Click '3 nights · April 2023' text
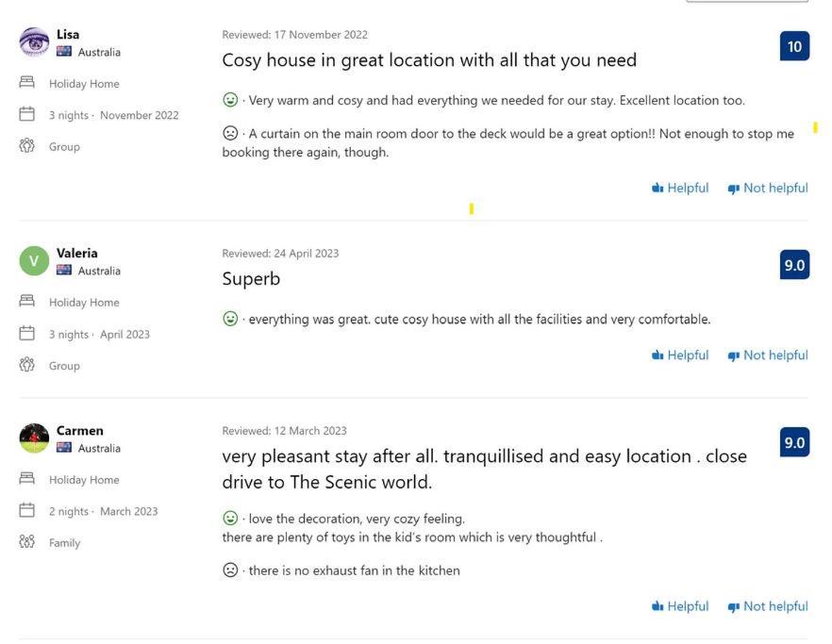This screenshot has width=832, height=644. coord(99,334)
